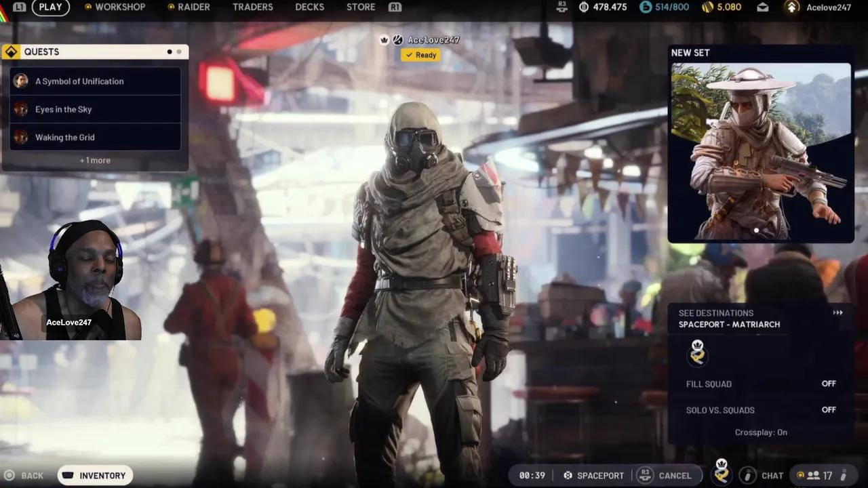Open the CHAT panel
This screenshot has width=868, height=488.
click(772, 476)
